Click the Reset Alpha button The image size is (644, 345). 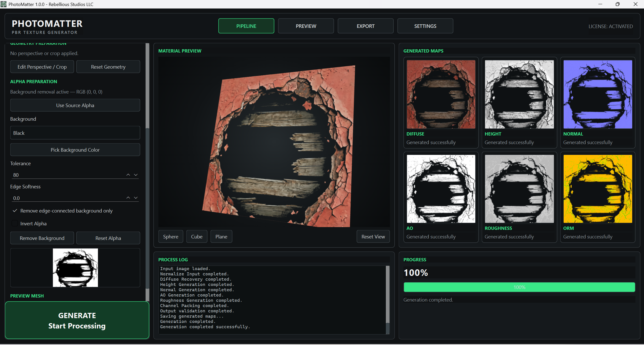click(x=108, y=238)
